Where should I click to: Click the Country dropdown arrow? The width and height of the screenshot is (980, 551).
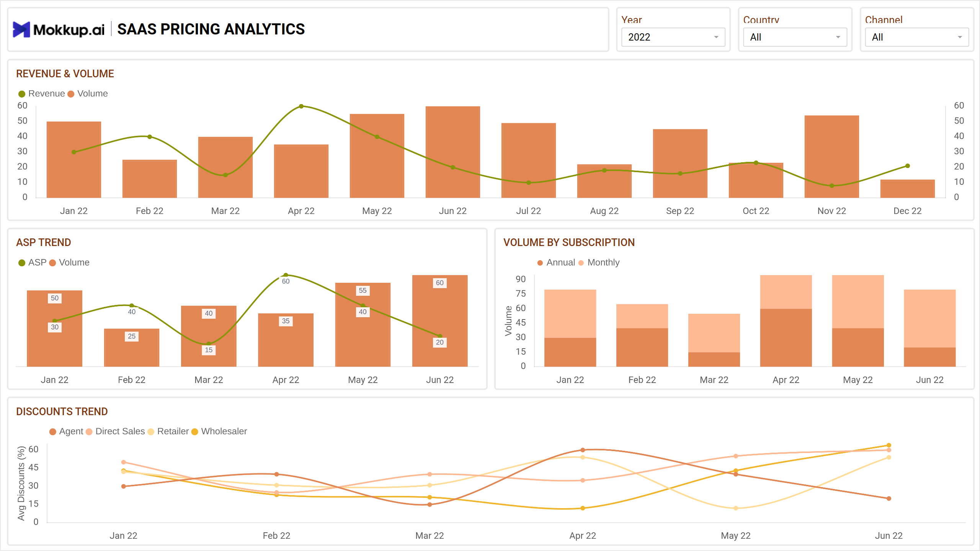coord(838,37)
